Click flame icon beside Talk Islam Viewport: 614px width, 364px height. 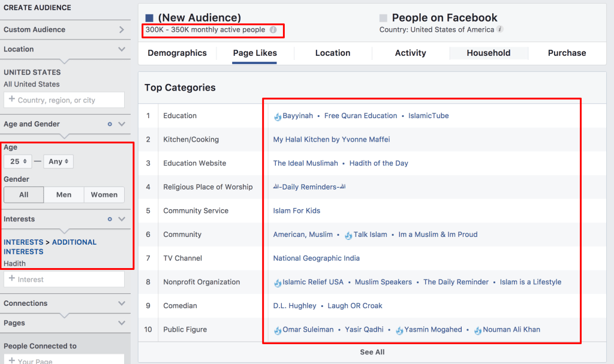point(348,235)
